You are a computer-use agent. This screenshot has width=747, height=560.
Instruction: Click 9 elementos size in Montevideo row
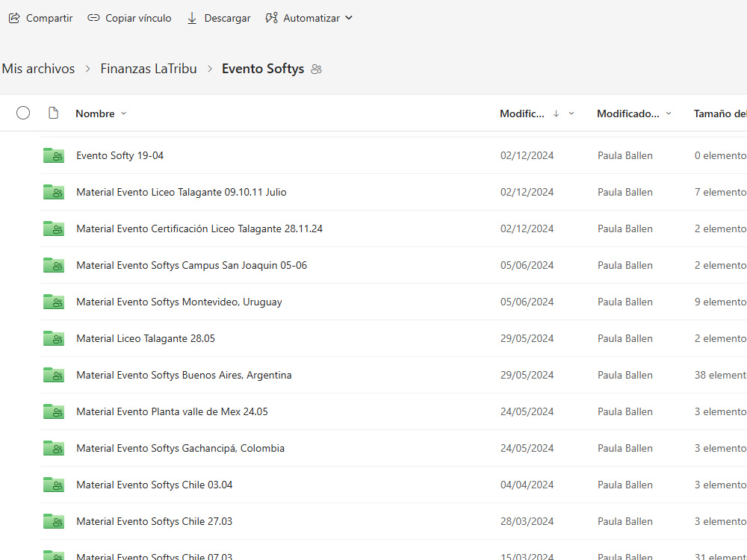(x=721, y=302)
